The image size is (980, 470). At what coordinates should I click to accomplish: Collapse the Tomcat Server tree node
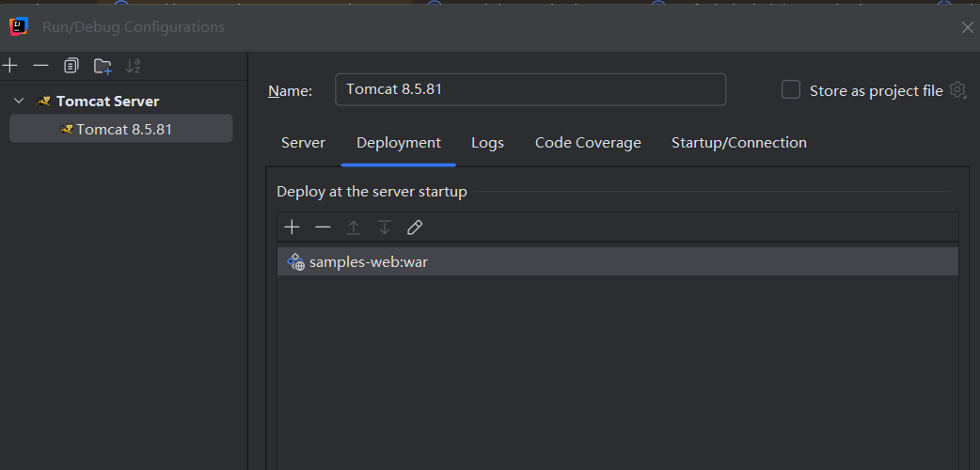coord(20,101)
